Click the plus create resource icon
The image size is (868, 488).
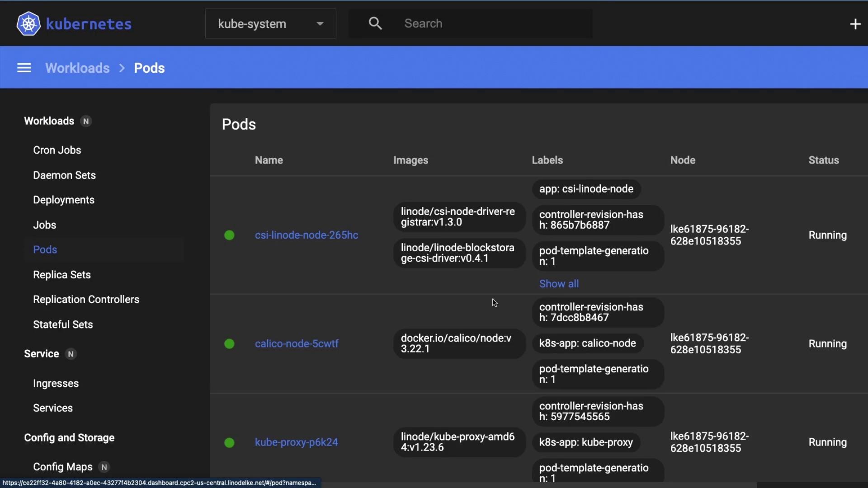[855, 24]
